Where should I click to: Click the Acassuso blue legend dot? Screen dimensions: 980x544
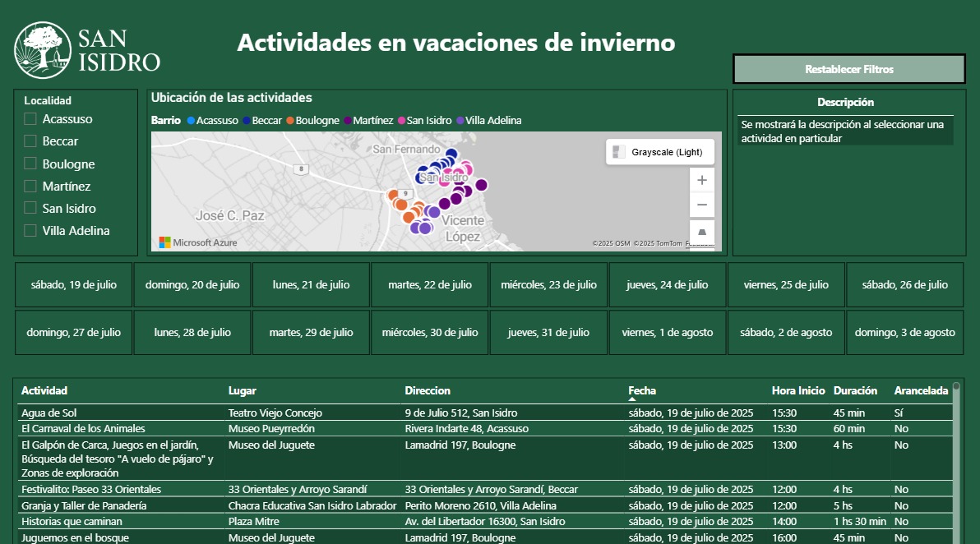[191, 121]
